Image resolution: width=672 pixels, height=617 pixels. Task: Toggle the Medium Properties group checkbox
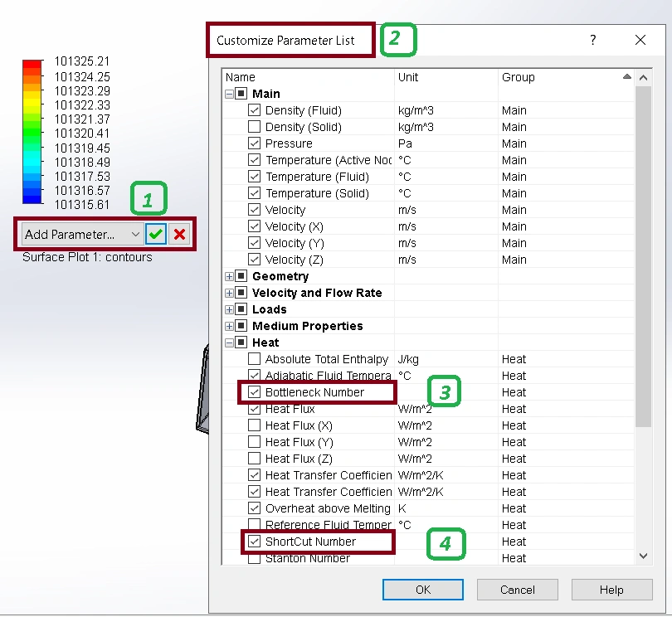pos(241,326)
